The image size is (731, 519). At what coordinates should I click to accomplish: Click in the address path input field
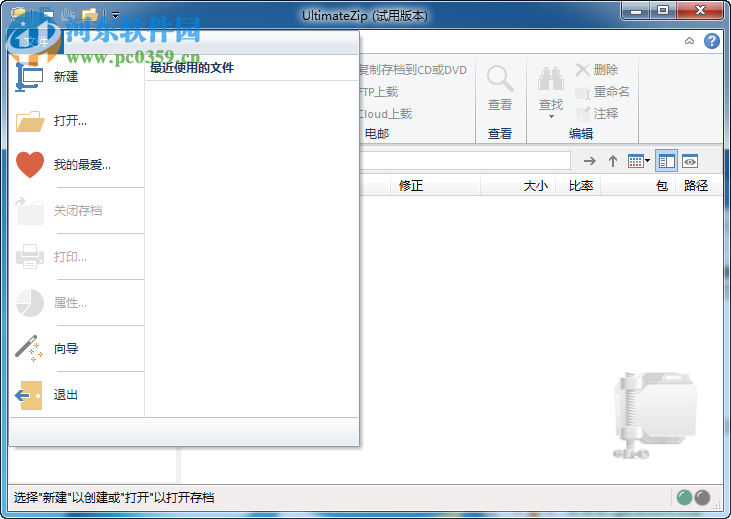pos(465,161)
